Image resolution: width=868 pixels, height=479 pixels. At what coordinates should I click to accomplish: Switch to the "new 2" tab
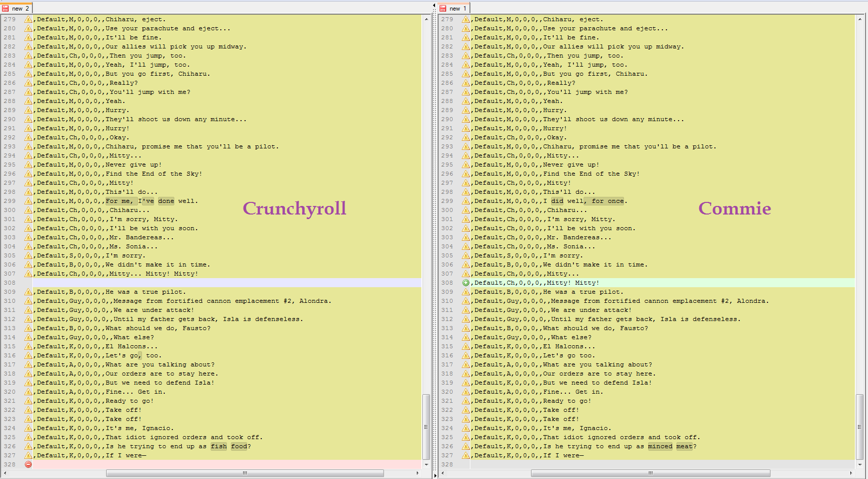17,8
